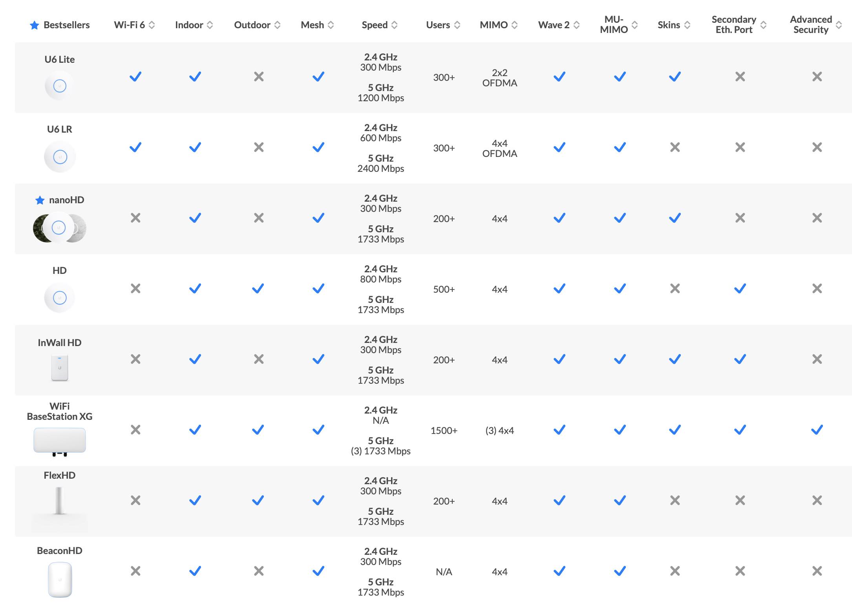This screenshot has width=852, height=616.
Task: Click the Outdoor column header
Action: pos(252,25)
